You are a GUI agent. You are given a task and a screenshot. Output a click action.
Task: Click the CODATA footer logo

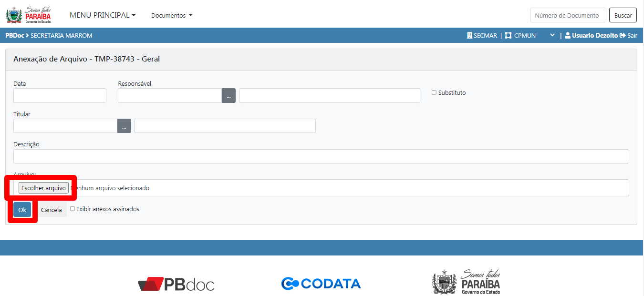321,284
